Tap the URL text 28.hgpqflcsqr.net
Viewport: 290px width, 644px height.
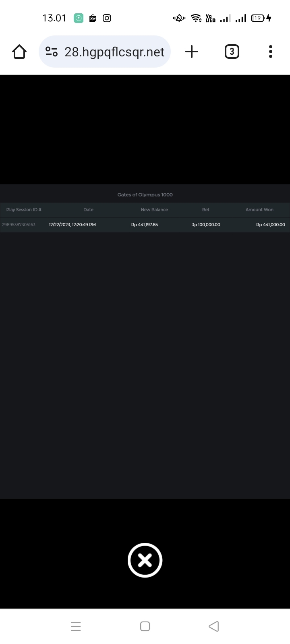point(114,52)
